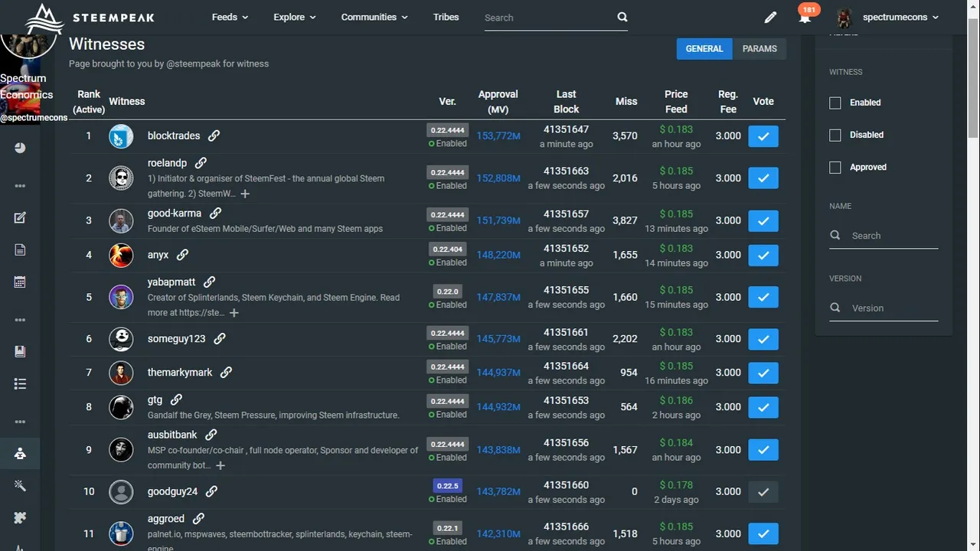
Task: Open the Tribes menu item
Action: 446,17
